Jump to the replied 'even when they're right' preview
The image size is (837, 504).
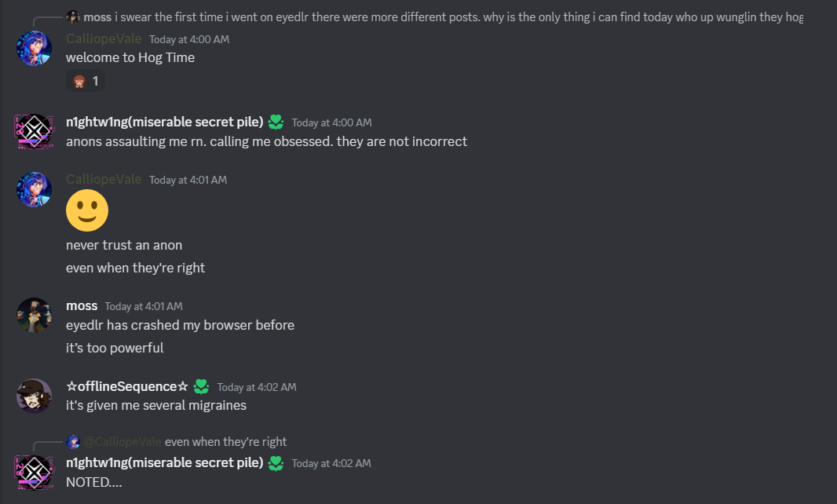point(225,442)
